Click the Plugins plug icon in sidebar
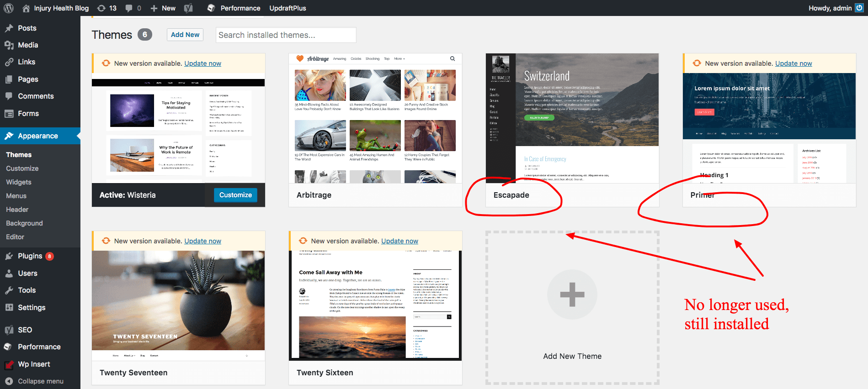 [x=9, y=256]
